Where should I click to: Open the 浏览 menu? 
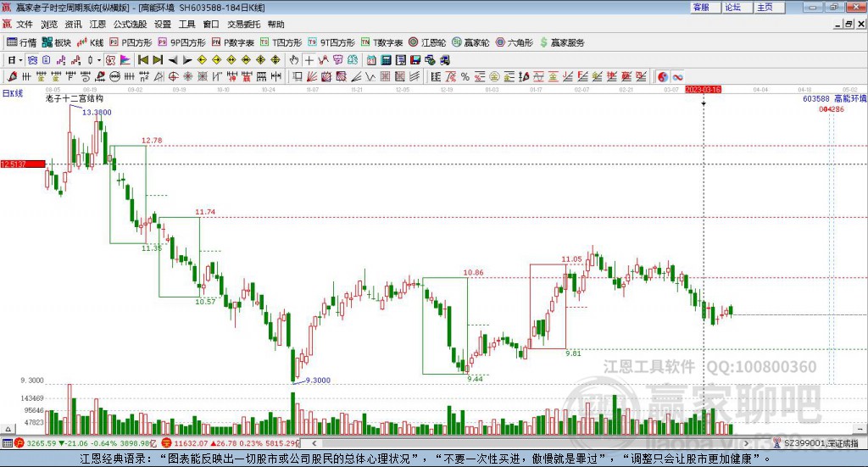coord(48,25)
